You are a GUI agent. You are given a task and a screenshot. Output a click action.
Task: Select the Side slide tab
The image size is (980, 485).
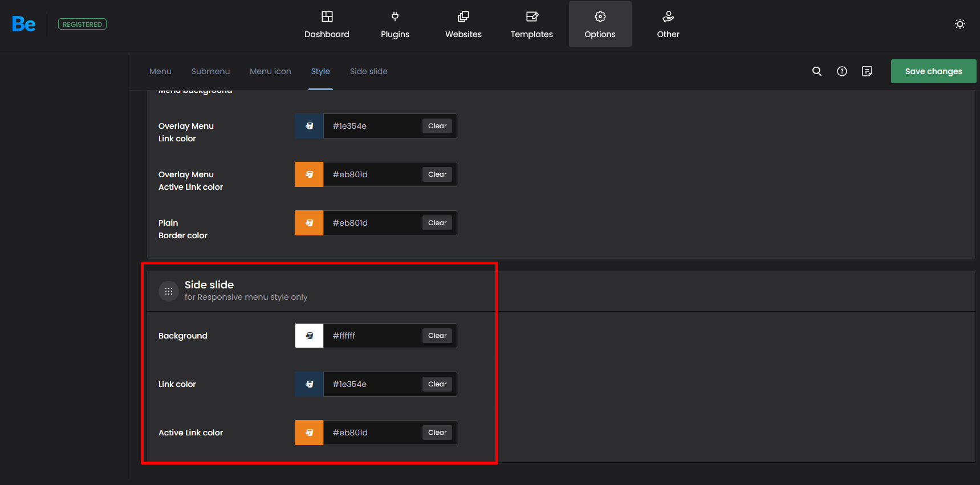pyautogui.click(x=368, y=71)
